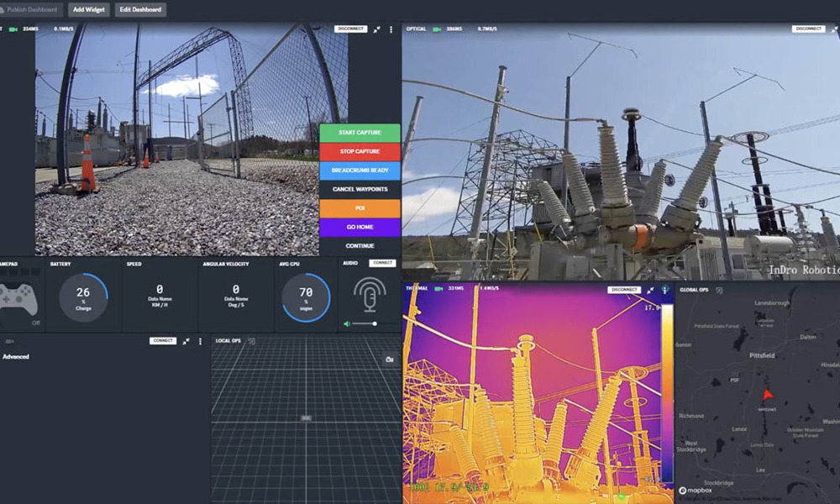Connect the Audio widget
The image size is (840, 504).
click(x=382, y=263)
